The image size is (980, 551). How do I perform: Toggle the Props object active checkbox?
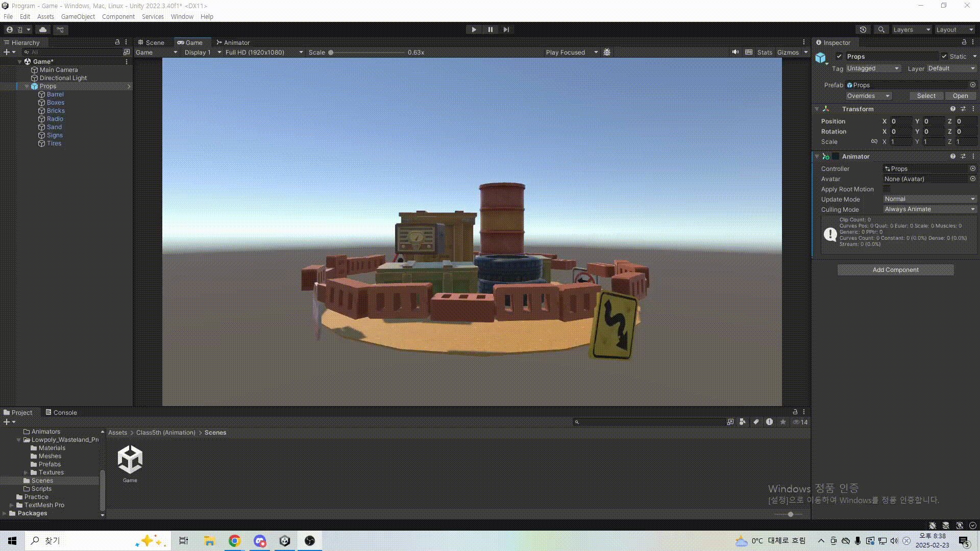(x=839, y=57)
